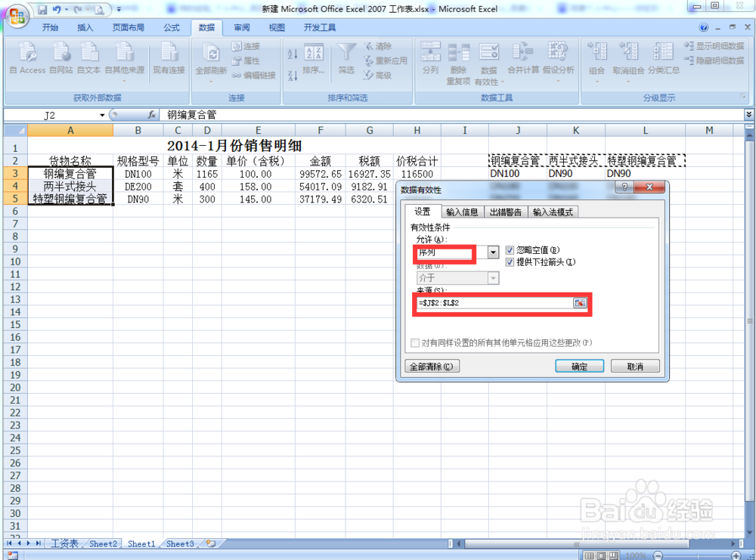Click 全部清除 button

coord(432,367)
